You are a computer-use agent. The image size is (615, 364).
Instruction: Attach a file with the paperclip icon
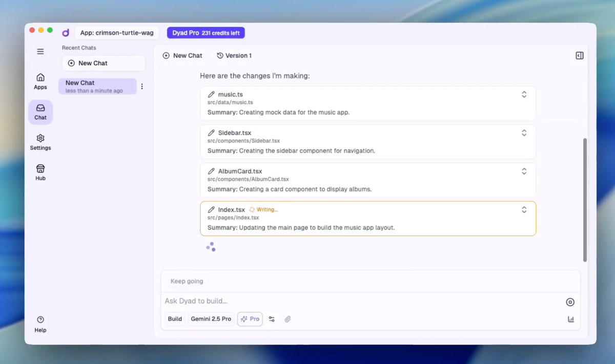click(288, 319)
